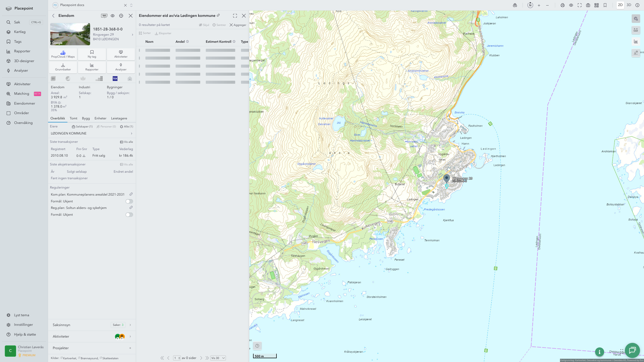The height and width of the screenshot is (362, 644).
Task: Open PropCloud / Maps
Action: [63, 54]
